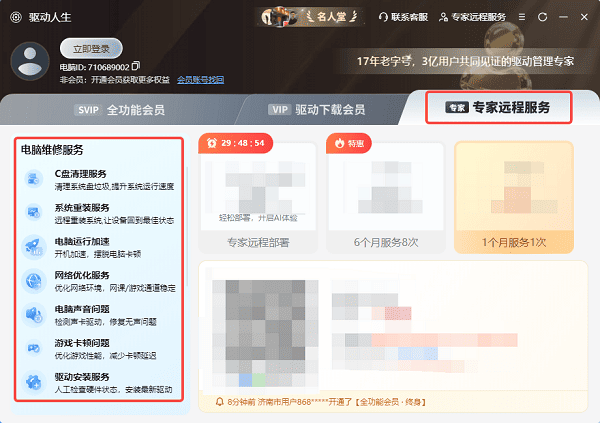Open settings gear icon beside 驱动人生
Screen dimensions: 600x423
(16, 17)
